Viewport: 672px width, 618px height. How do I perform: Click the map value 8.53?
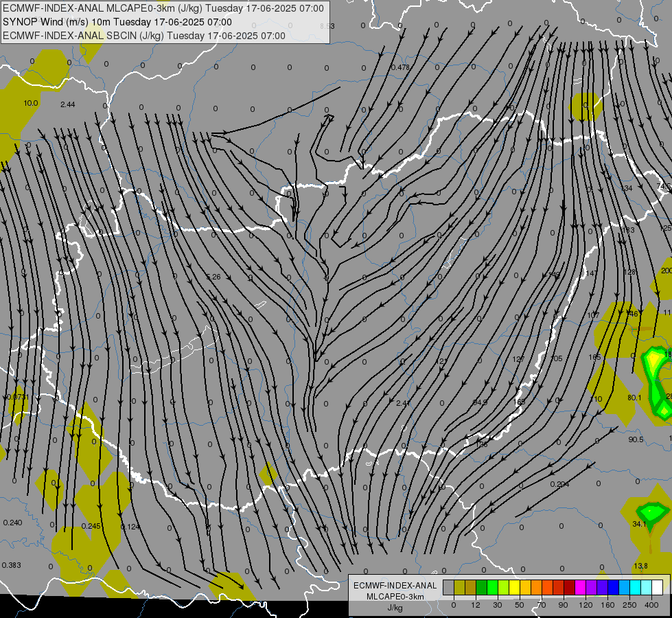(327, 26)
